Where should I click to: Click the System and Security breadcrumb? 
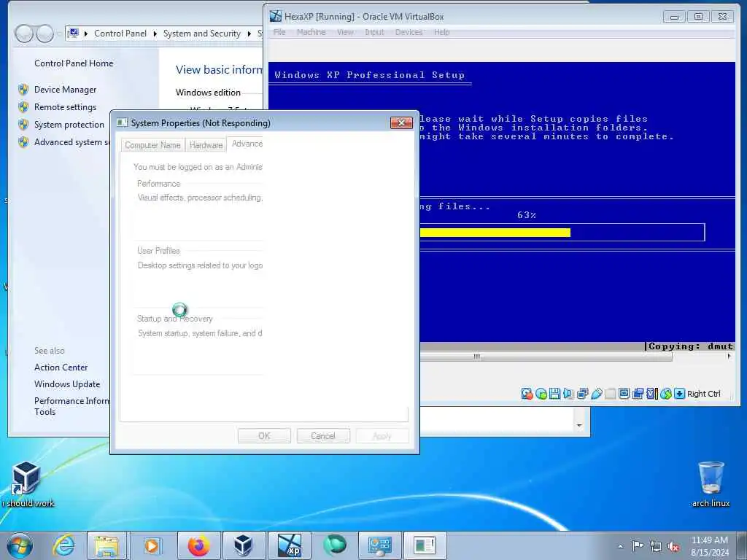(x=202, y=34)
